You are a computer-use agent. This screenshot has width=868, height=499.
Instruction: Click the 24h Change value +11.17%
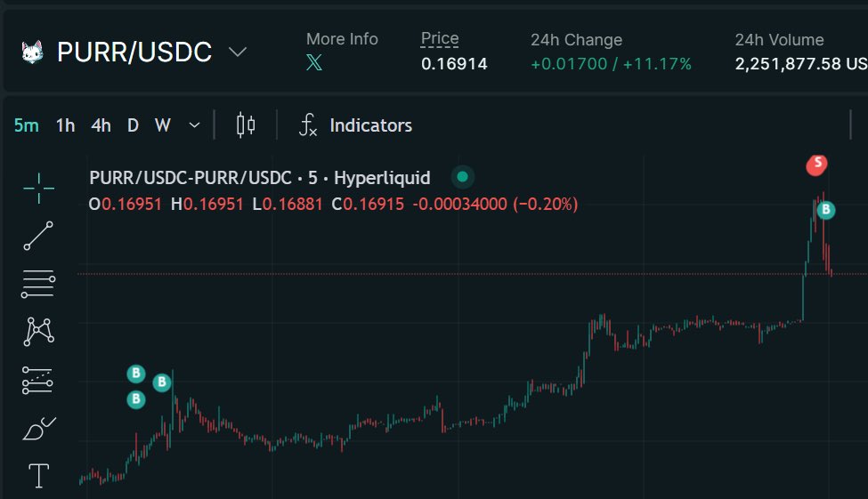tap(657, 64)
